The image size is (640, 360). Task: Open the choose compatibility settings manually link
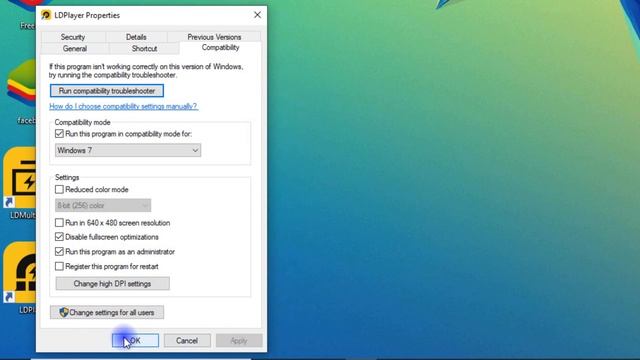[124, 106]
